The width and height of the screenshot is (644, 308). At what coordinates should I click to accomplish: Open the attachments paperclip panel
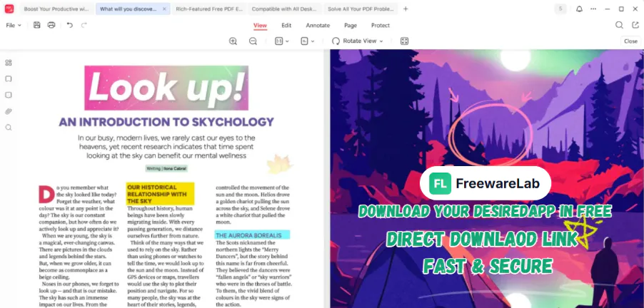click(x=9, y=111)
